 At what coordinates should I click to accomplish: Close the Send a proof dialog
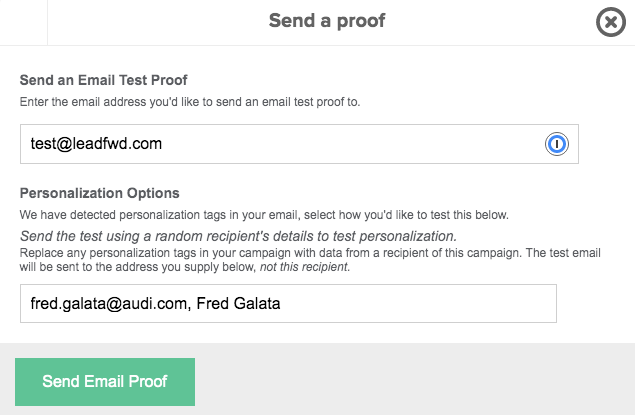coord(610,22)
